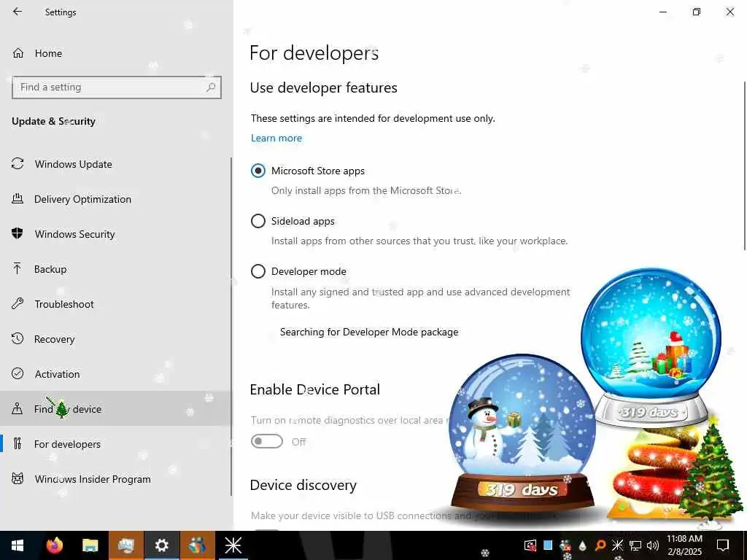Click the Windows Update refresh icon

[x=18, y=164]
